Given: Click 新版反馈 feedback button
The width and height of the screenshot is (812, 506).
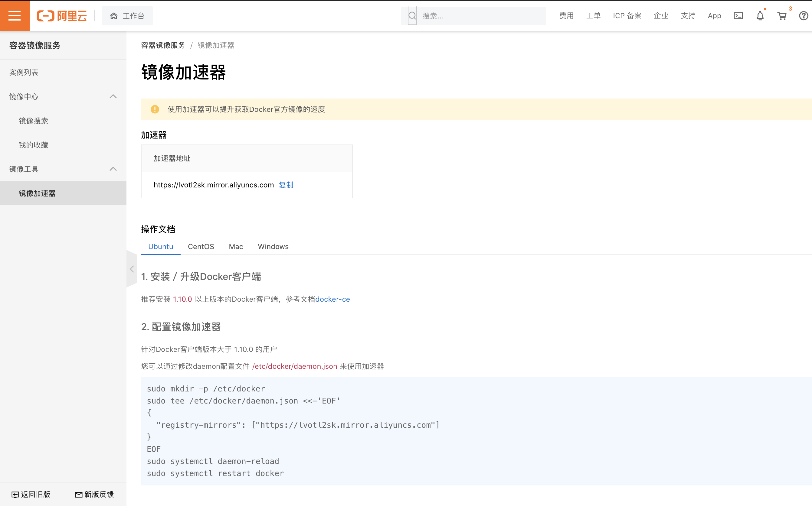Looking at the screenshot, I should 94,494.
